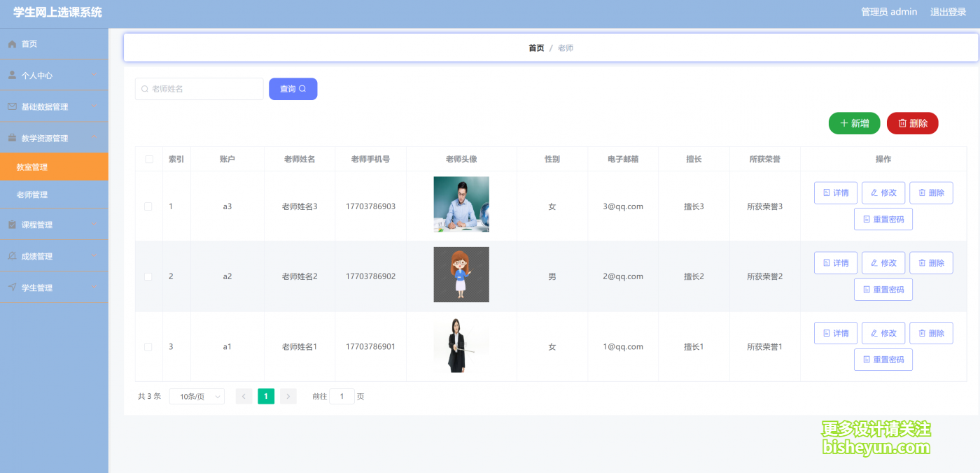The image size is (980, 473).
Task: Click 详情 for teacher a2
Action: [836, 263]
